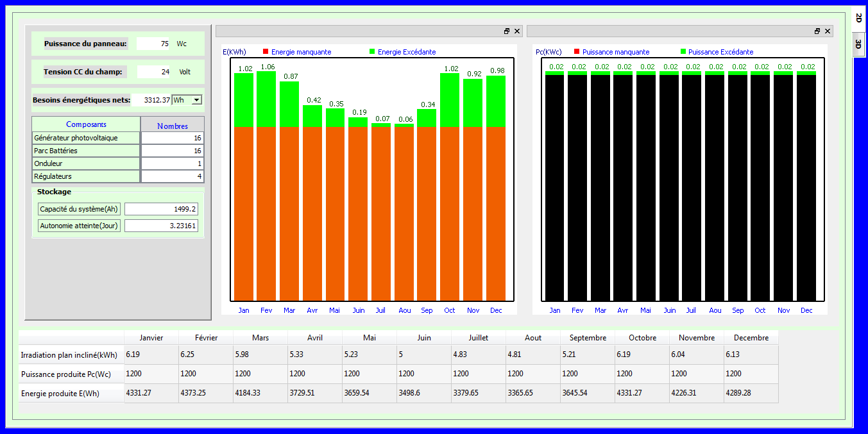Close the power chart panel
868x434 pixels.
(828, 31)
